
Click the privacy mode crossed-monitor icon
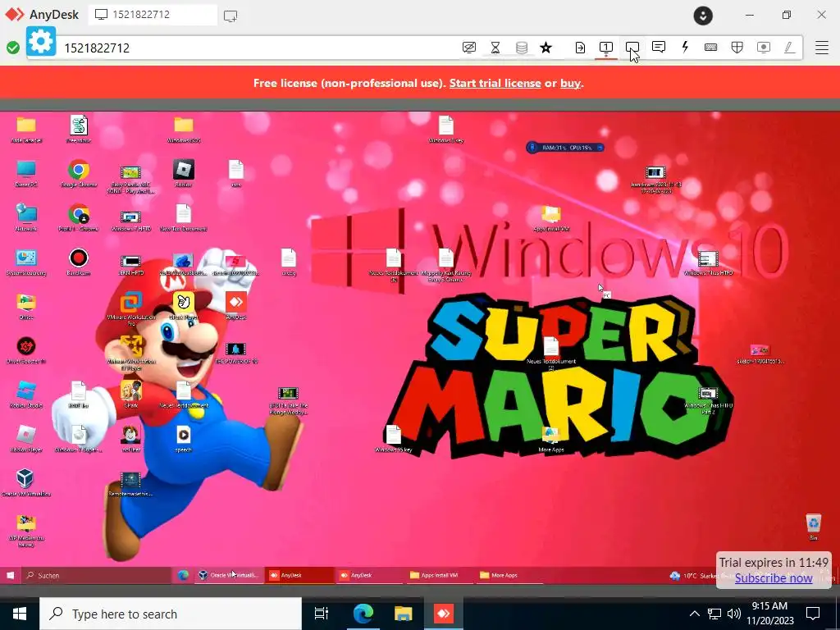[468, 48]
